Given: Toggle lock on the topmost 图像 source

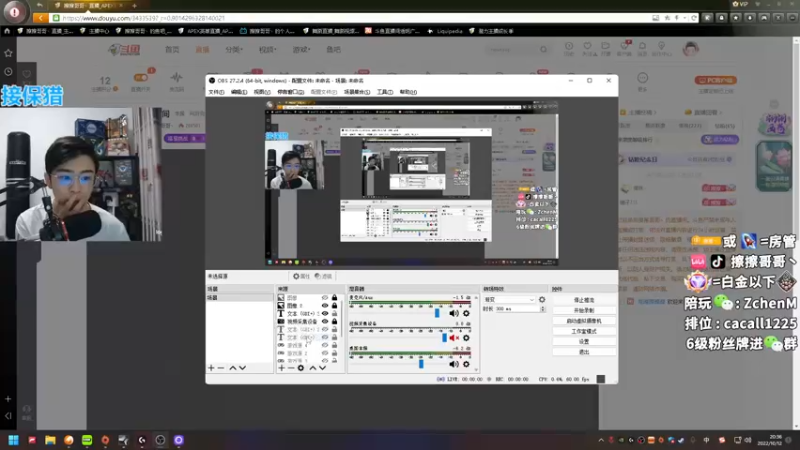Looking at the screenshot, I should pyautogui.click(x=334, y=297).
